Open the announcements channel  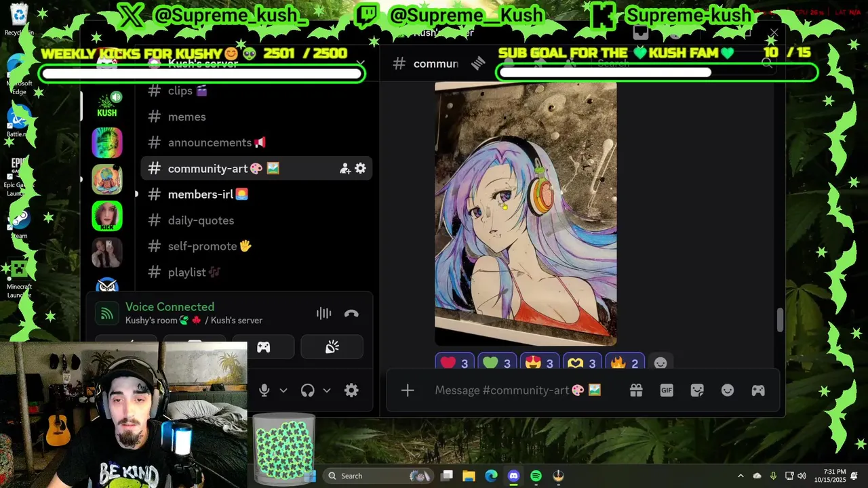(256, 142)
